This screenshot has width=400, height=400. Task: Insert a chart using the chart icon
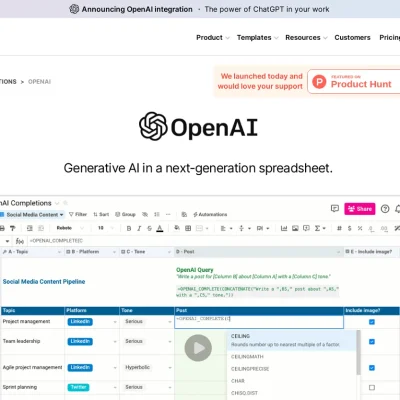(284, 228)
